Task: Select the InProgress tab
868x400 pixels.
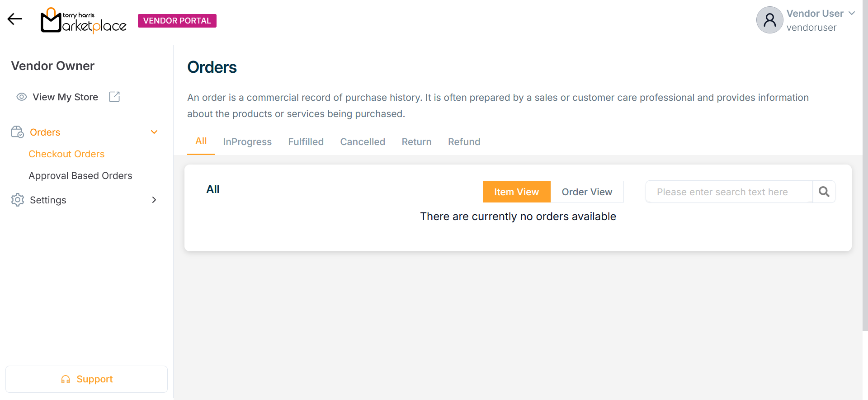Action: 247,142
